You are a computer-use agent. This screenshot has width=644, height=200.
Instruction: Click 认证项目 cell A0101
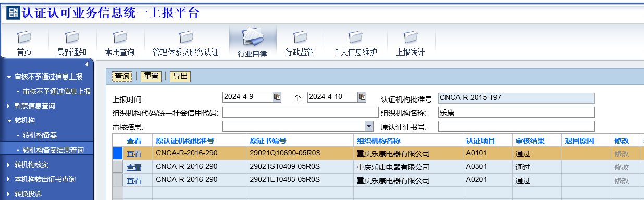coord(488,153)
